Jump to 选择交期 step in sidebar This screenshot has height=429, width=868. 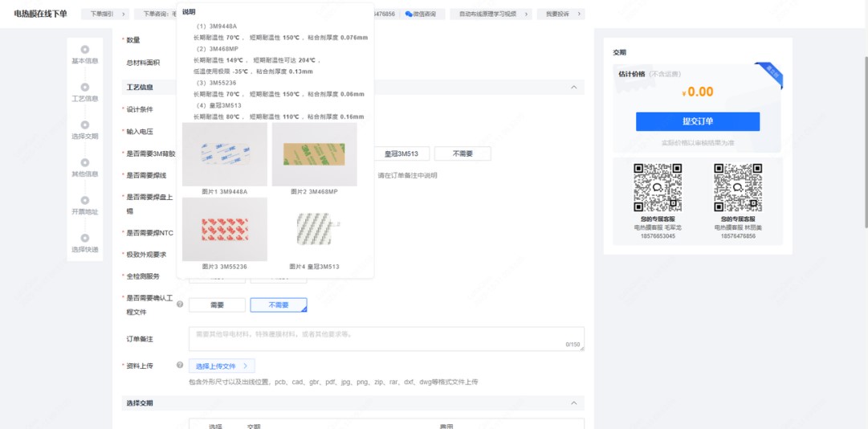pos(85,136)
